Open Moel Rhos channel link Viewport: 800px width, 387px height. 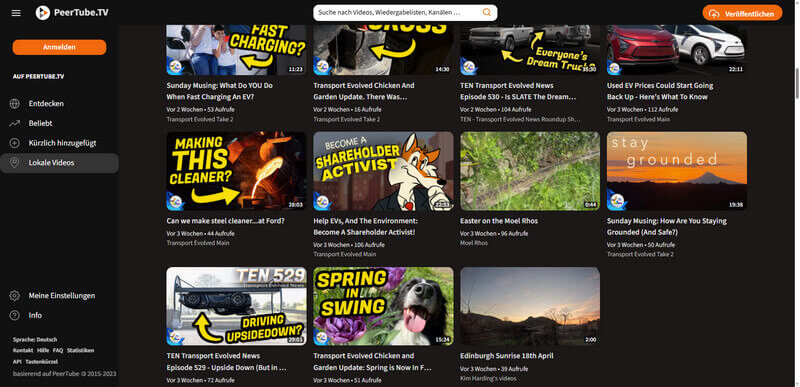tap(474, 243)
